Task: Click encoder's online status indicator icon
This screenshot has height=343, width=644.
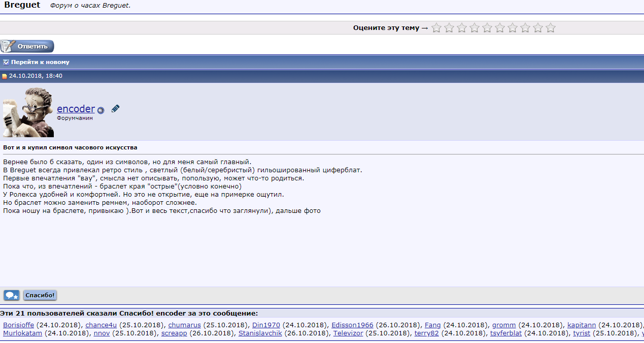Action: [x=100, y=110]
